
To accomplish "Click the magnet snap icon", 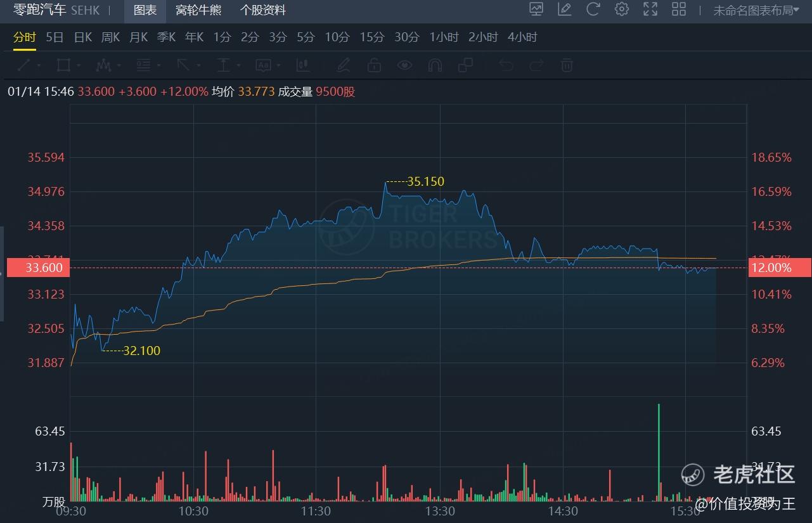I will coord(435,65).
